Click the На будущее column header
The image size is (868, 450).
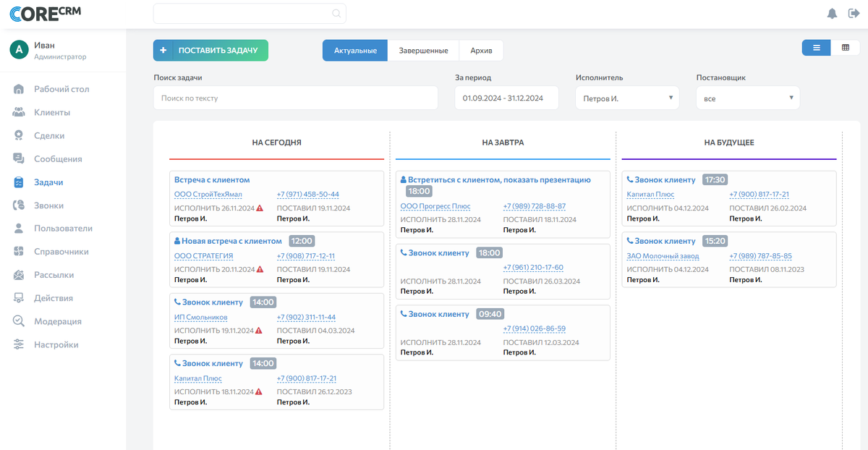(729, 143)
